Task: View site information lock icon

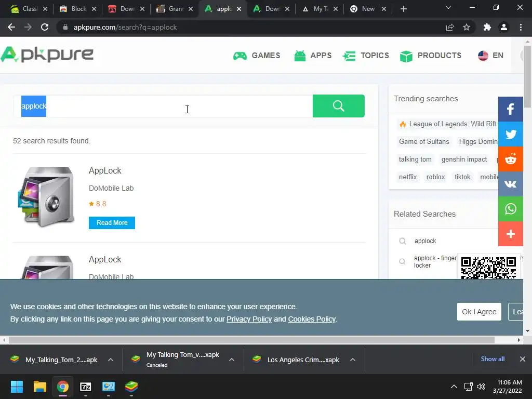Action: [65, 27]
